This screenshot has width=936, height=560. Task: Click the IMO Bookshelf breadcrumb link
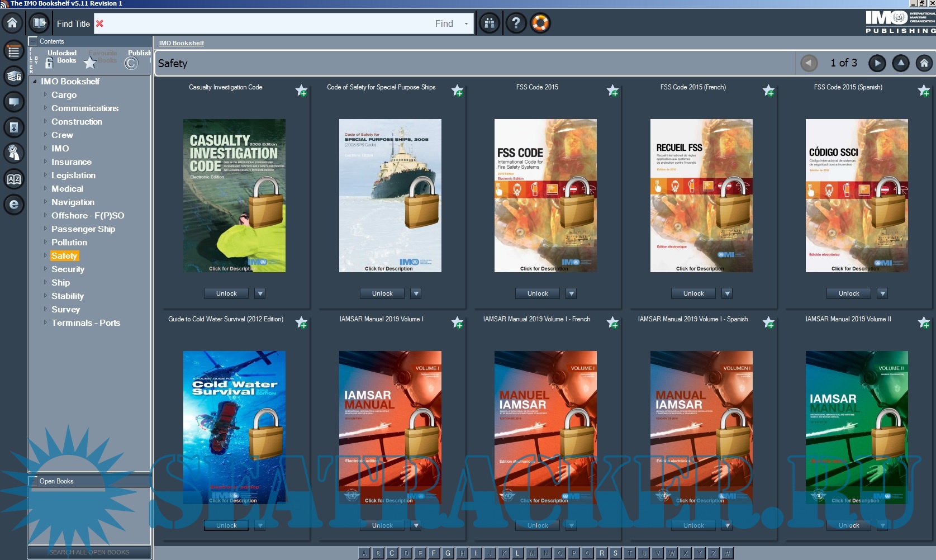click(x=181, y=43)
